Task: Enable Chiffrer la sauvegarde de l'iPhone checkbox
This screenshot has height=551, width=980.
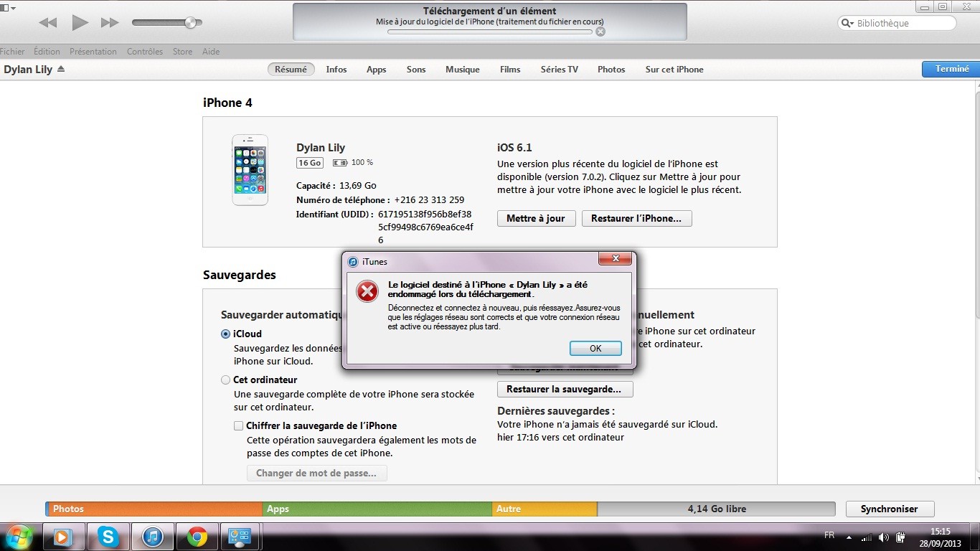Action: click(239, 425)
